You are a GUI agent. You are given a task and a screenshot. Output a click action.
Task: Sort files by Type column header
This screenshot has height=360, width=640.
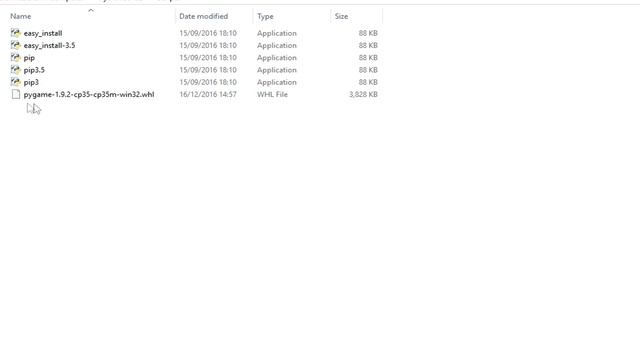click(x=265, y=16)
